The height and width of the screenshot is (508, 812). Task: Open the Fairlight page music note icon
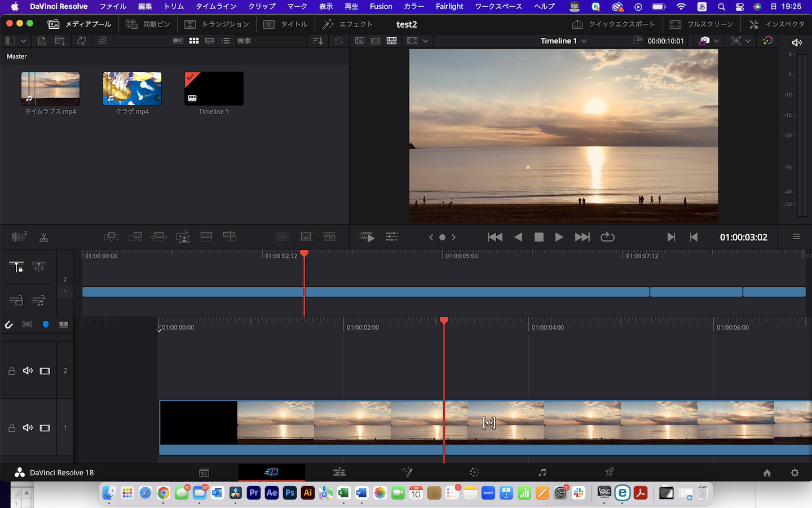coord(542,472)
